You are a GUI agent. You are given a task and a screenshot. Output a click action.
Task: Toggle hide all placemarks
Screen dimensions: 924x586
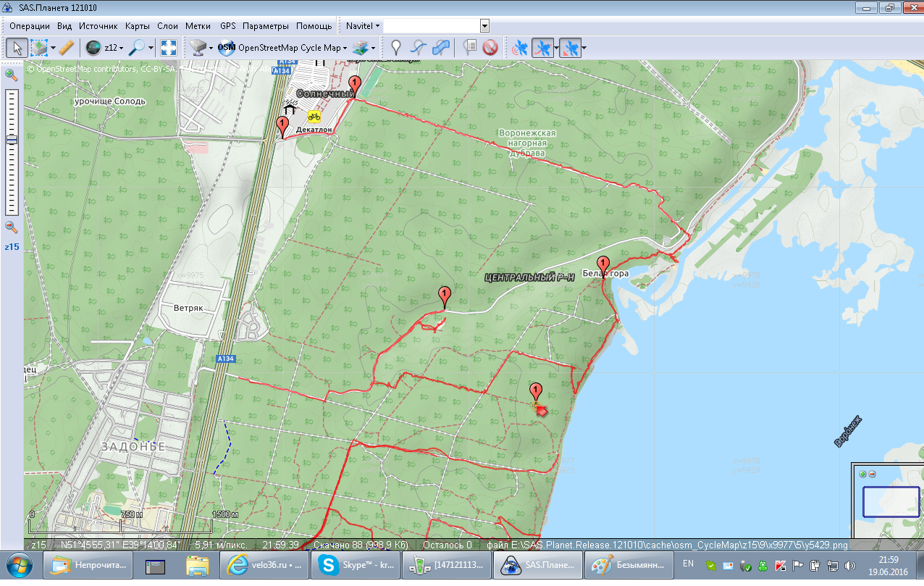click(x=491, y=48)
